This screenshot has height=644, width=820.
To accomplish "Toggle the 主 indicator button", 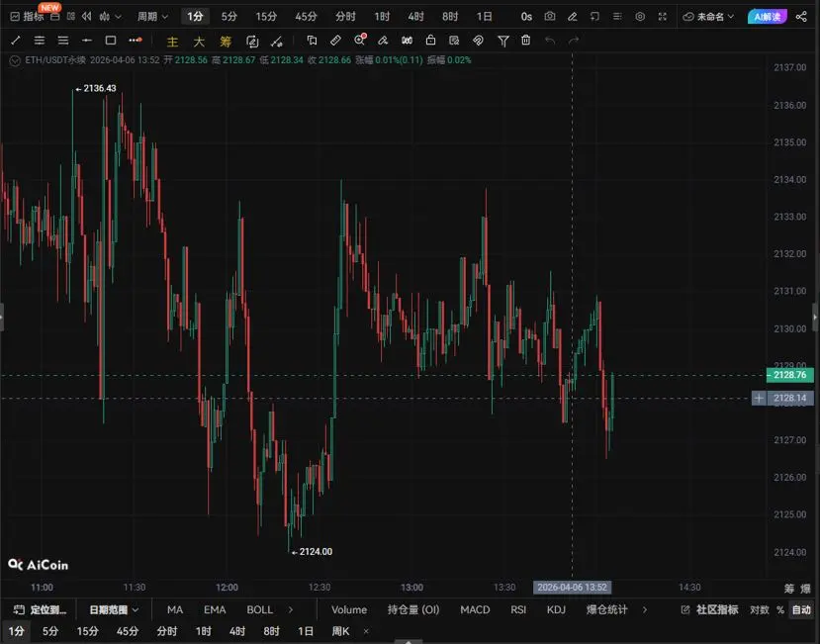I will [172, 41].
